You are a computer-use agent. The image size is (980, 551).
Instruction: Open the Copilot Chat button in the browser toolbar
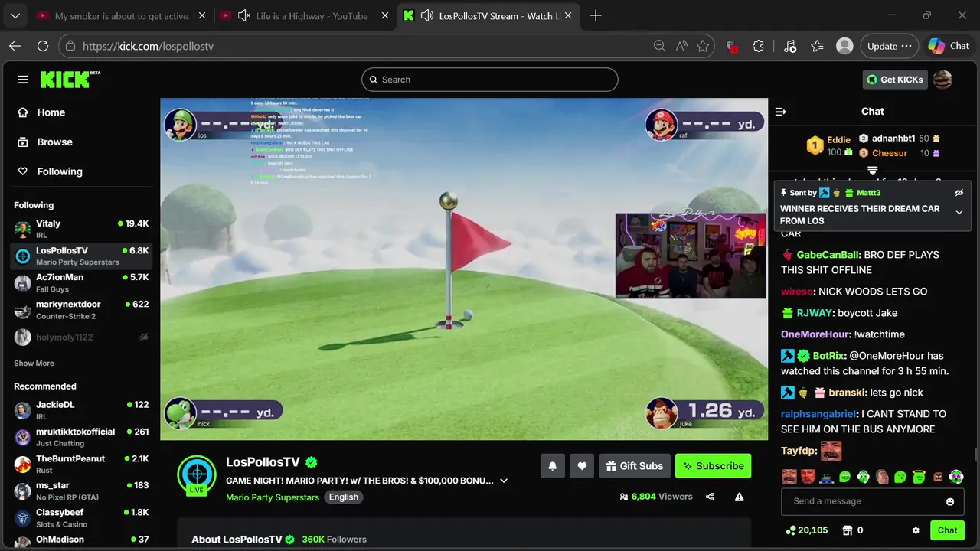click(x=949, y=46)
